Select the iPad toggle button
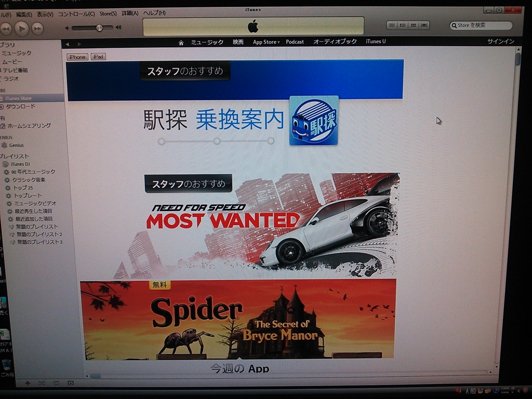 98,57
